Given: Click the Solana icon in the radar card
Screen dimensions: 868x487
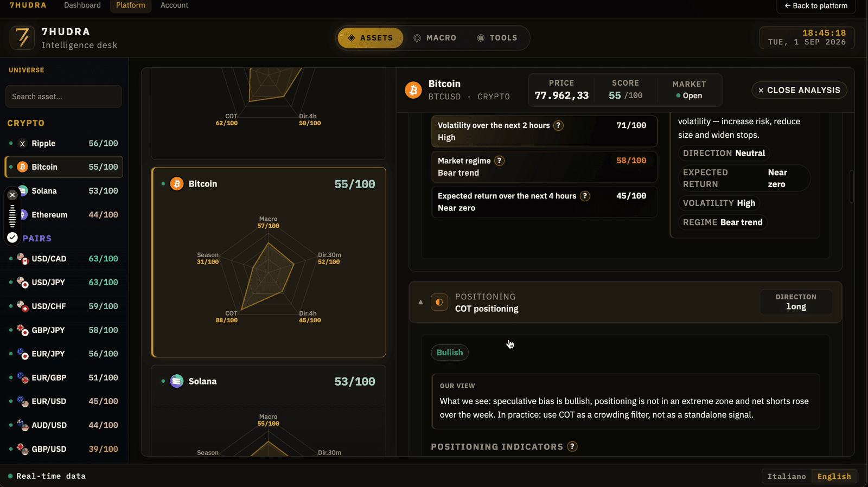Looking at the screenshot, I should coord(177,381).
